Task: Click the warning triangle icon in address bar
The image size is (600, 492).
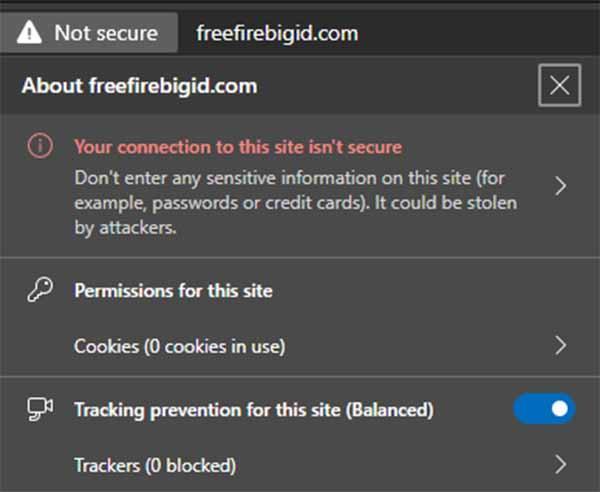Action: pyautogui.click(x=29, y=33)
